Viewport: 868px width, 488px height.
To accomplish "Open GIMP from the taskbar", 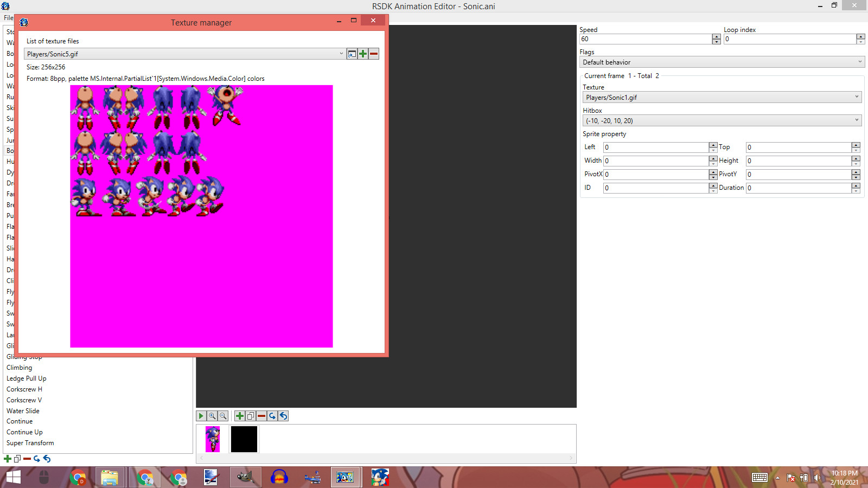I will point(245,477).
